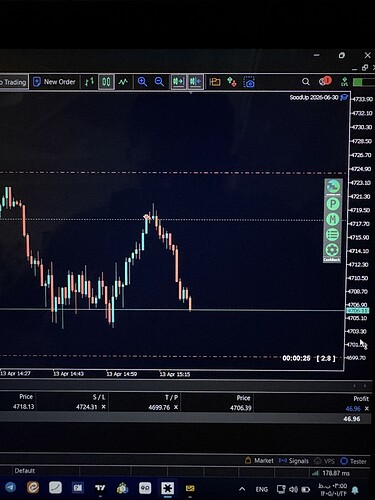Toggle chart shift from right edge
This screenshot has width=375, height=500.
click(196, 82)
